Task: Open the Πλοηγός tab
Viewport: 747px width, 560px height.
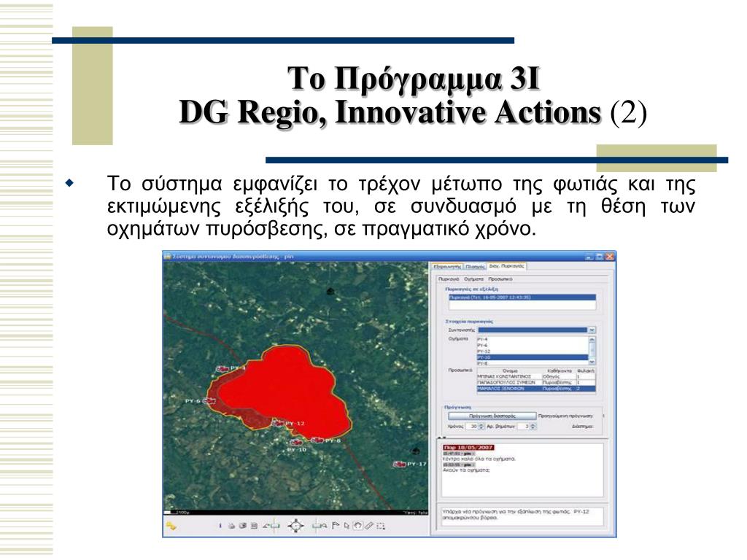Action: [x=474, y=267]
